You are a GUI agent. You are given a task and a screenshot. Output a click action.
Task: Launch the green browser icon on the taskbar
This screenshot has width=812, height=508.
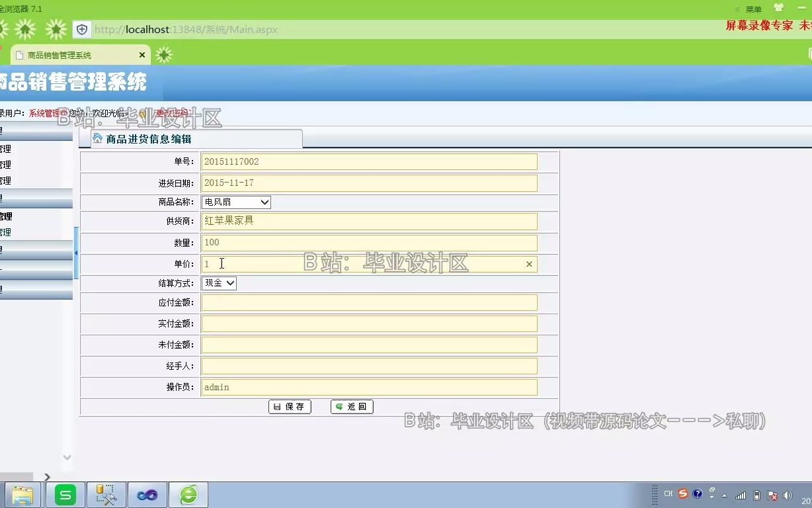click(x=188, y=493)
